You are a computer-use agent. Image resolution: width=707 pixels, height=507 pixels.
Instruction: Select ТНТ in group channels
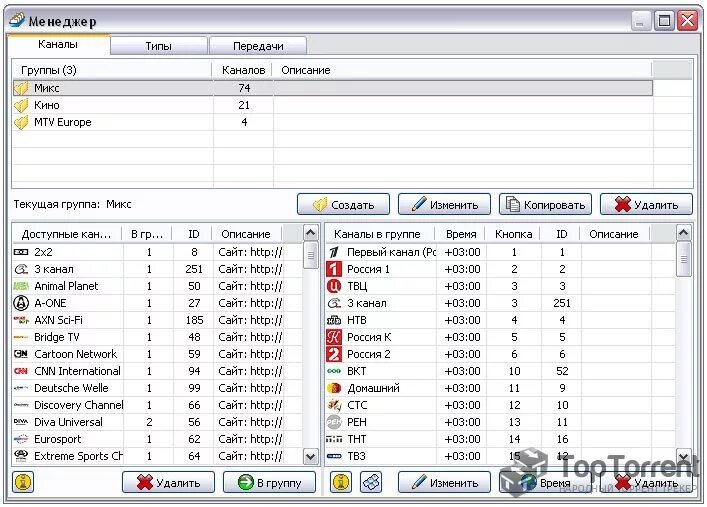pyautogui.click(x=500, y=439)
